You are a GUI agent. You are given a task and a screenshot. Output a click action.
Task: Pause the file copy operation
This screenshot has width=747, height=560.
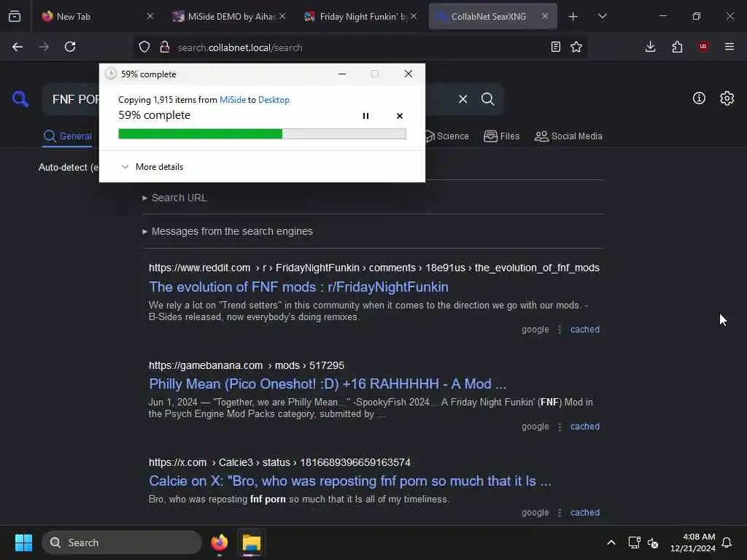point(365,116)
